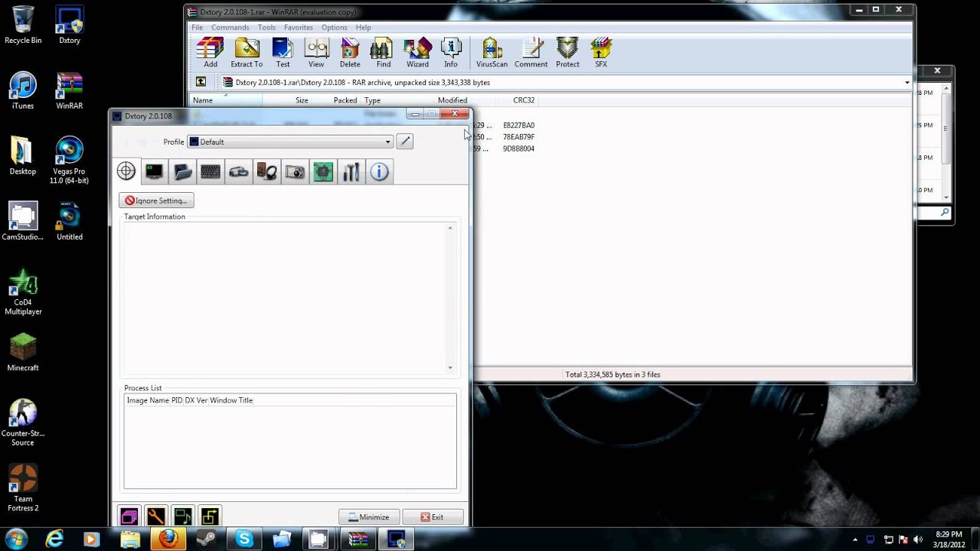Click the Delete icon in WinRAR

point(350,53)
